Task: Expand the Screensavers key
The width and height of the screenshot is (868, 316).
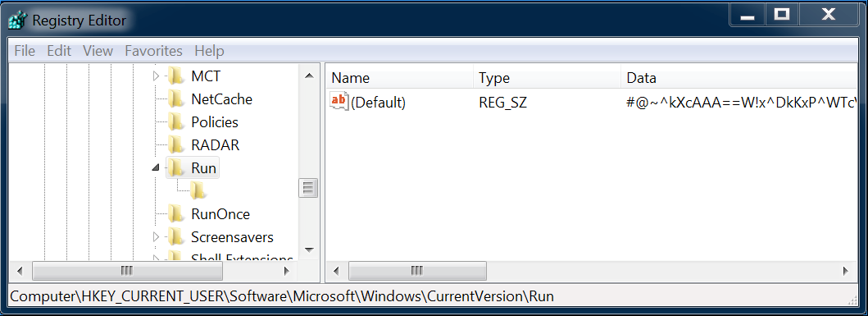Action: tap(156, 237)
